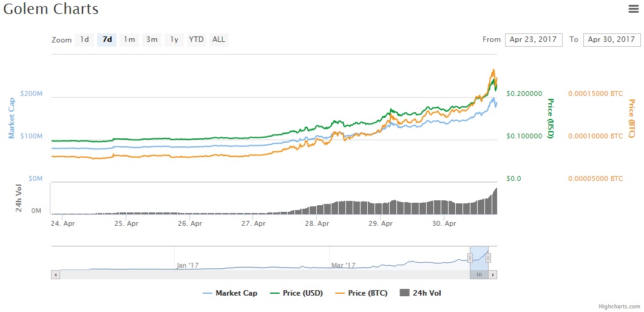Select the 1y zoom button

click(x=174, y=40)
